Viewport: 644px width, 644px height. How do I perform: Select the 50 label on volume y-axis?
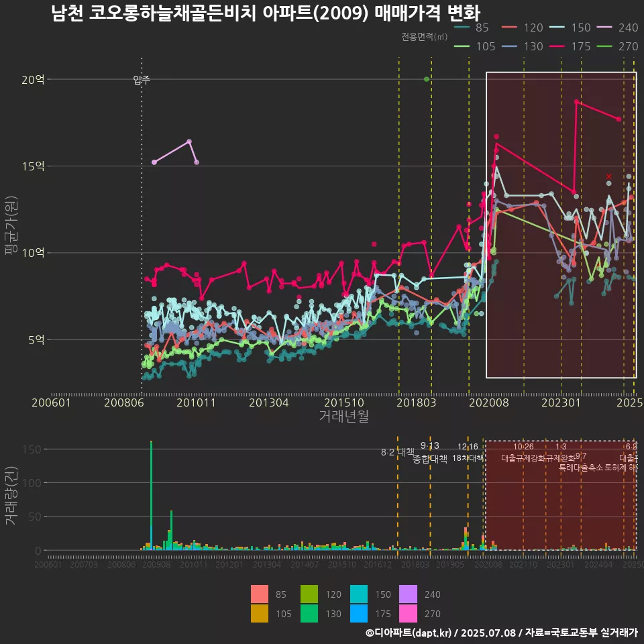point(36,517)
